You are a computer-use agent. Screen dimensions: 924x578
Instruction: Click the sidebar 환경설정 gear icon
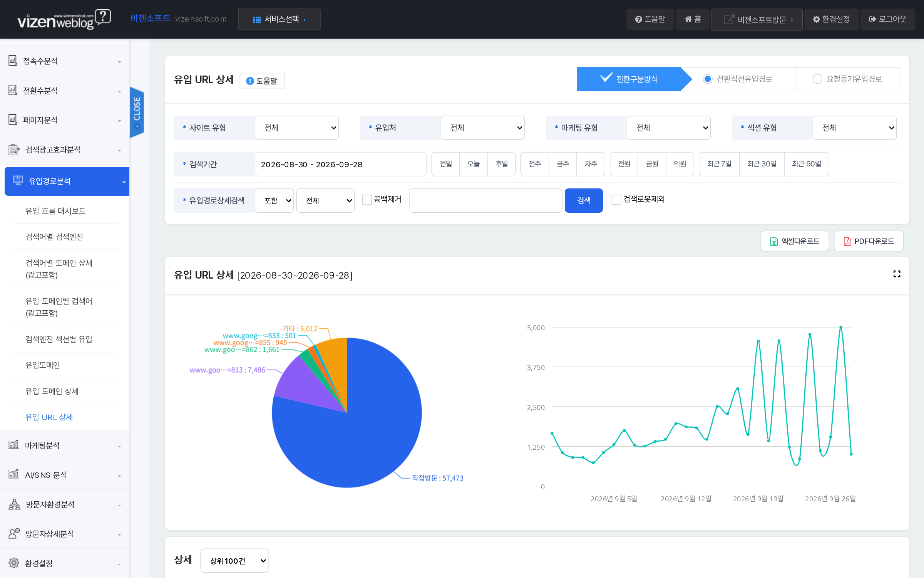pos(13,563)
